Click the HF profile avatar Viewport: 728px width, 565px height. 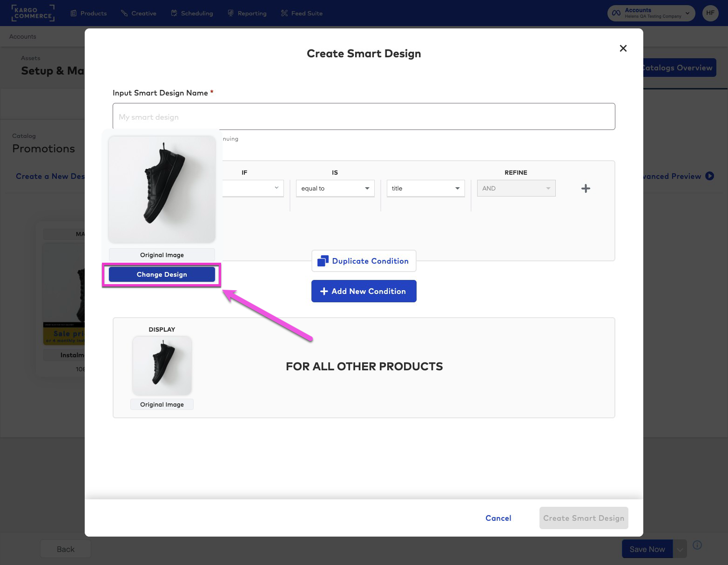coord(710,13)
